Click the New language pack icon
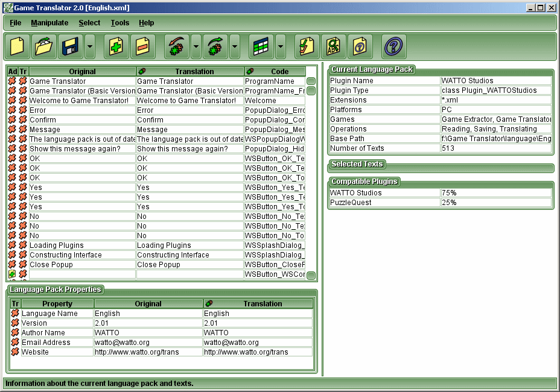The height and width of the screenshot is (392, 560). coord(17,46)
